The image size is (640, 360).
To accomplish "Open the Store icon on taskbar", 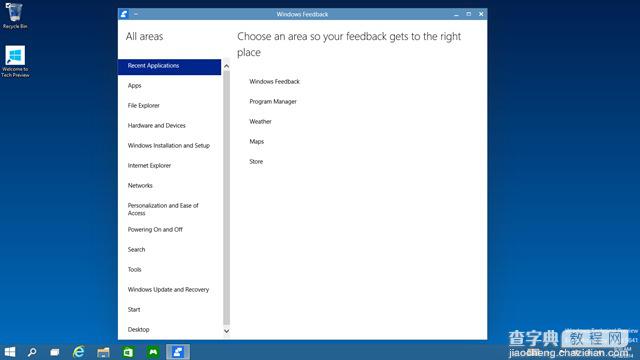I will [x=128, y=352].
